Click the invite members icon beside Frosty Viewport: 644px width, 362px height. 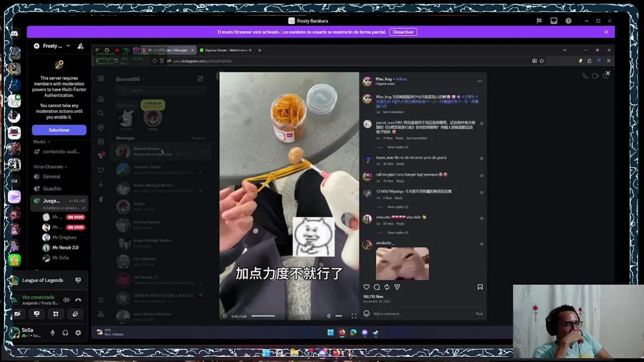click(80, 46)
